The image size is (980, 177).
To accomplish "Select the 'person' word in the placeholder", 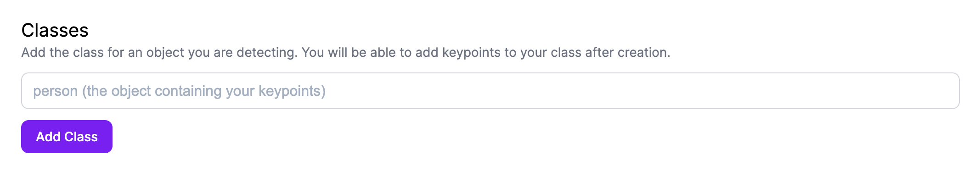I will [55, 91].
